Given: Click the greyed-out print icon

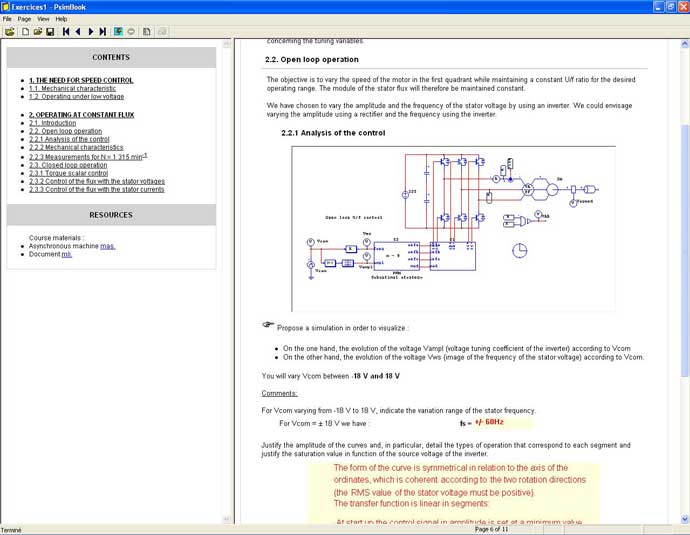Looking at the screenshot, I should click(x=162, y=32).
